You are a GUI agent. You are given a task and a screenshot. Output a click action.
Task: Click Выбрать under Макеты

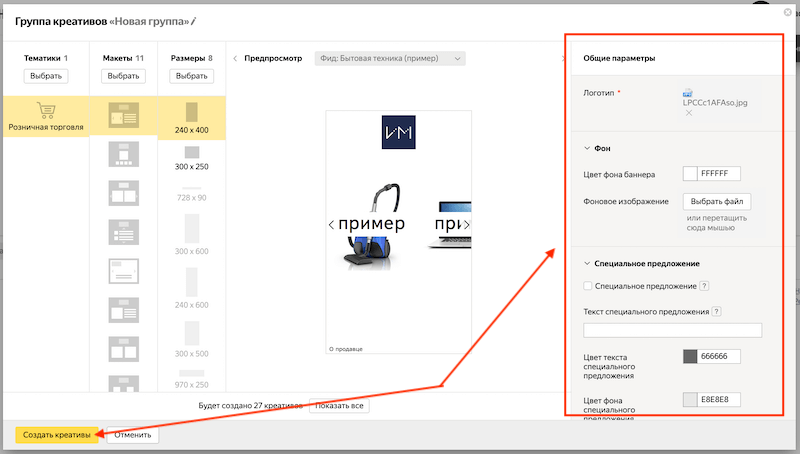(123, 76)
